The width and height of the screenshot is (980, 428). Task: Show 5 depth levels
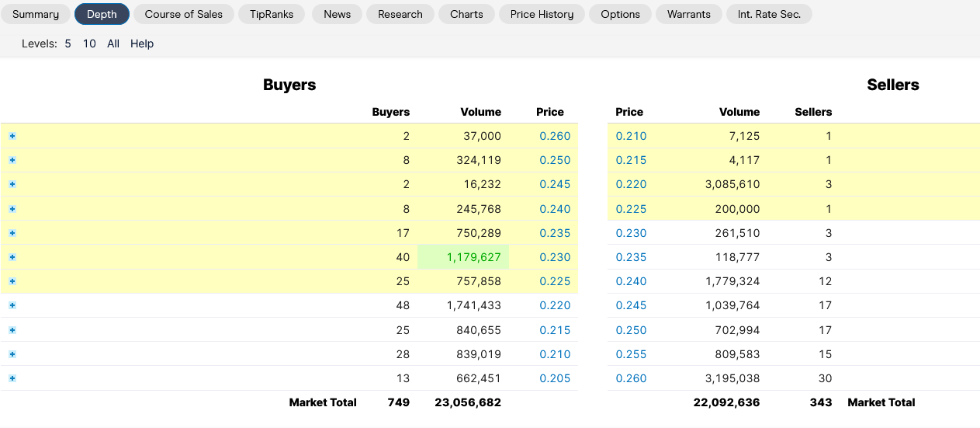tap(68, 43)
